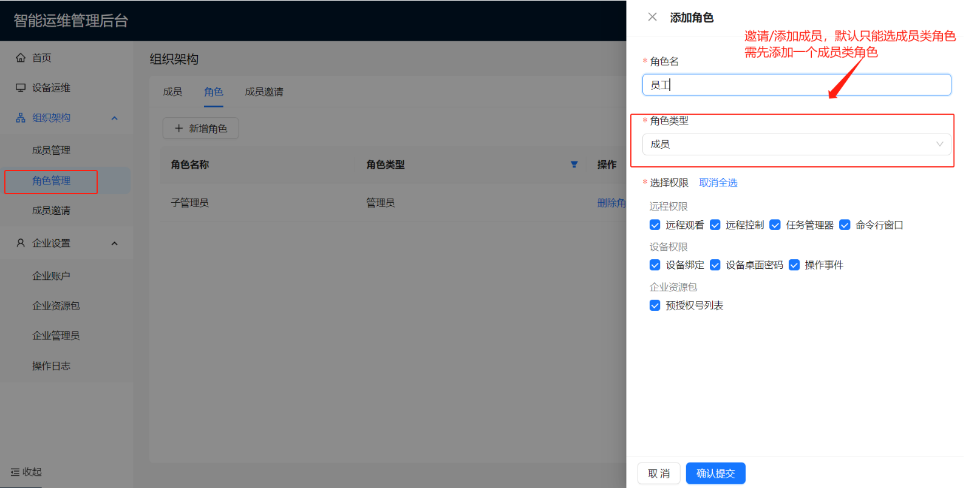Uncheck the 设备绑定 permission
The width and height of the screenshot is (980, 488).
point(655,265)
